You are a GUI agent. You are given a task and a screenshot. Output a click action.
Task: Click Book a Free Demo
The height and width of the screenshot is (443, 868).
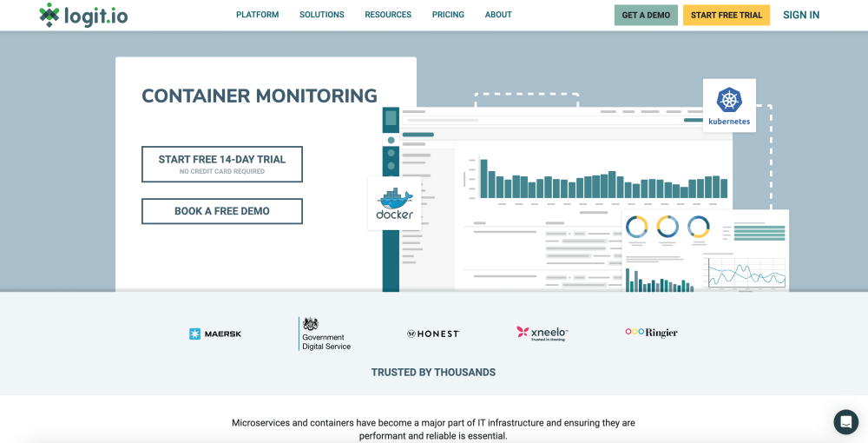pyautogui.click(x=222, y=211)
